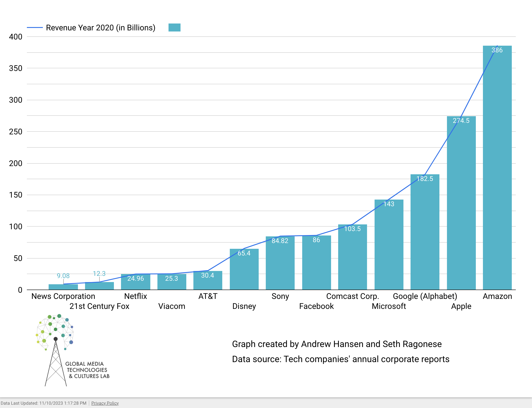Click the 9.08 data label above News Corporation

pos(63,276)
